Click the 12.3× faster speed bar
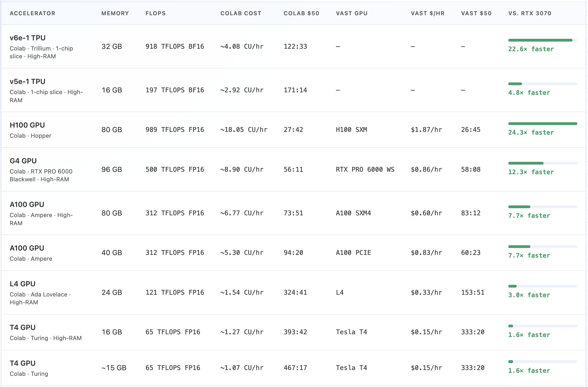The image size is (588, 387). [543, 163]
